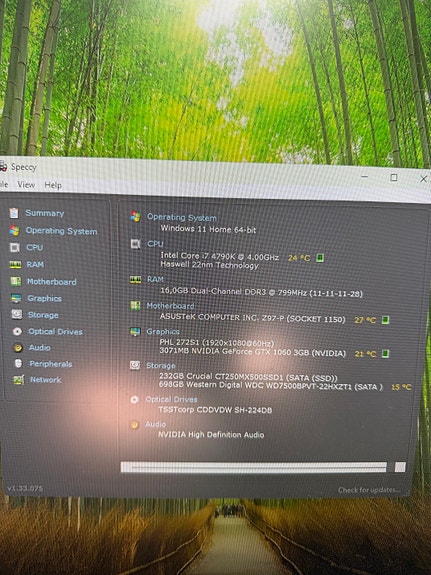Screen dimensions: 431x575
Task: Open the Help menu
Action: coord(53,185)
